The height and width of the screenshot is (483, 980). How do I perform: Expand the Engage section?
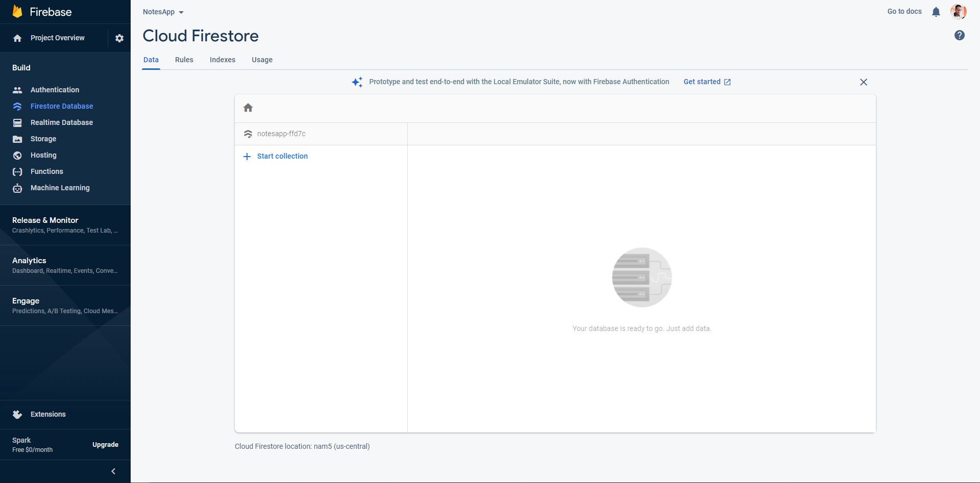[65, 306]
